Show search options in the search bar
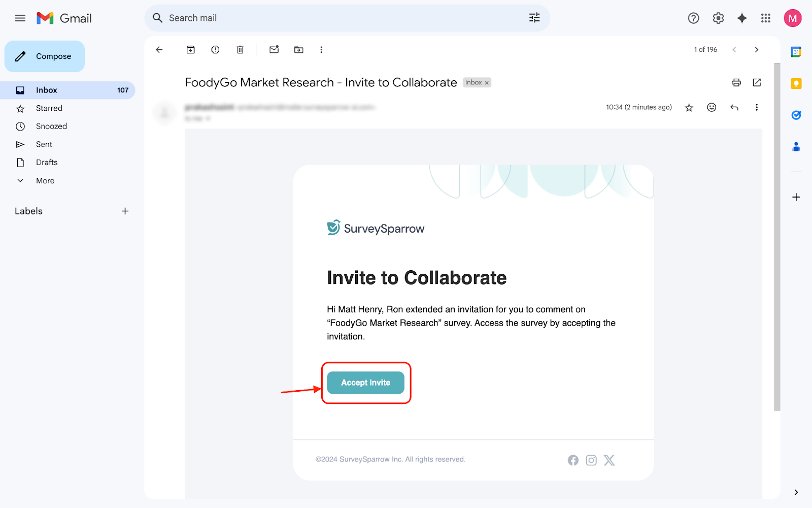Screen dimensions: 812x508 click(x=534, y=18)
